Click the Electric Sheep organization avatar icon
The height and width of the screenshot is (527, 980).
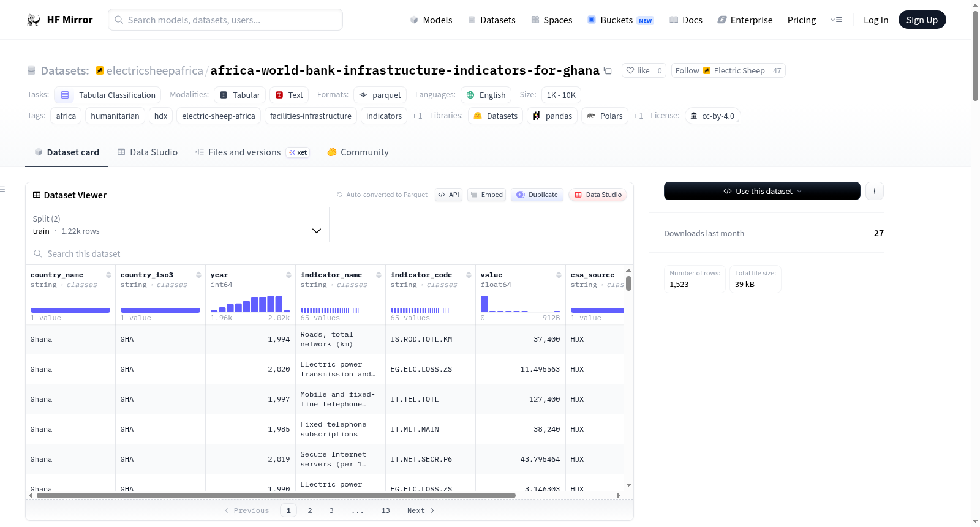707,70
